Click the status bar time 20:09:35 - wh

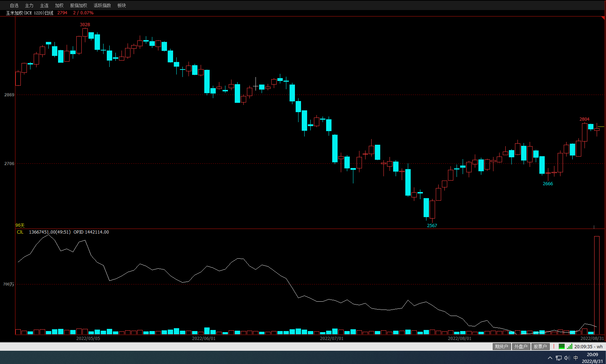coord(588,346)
